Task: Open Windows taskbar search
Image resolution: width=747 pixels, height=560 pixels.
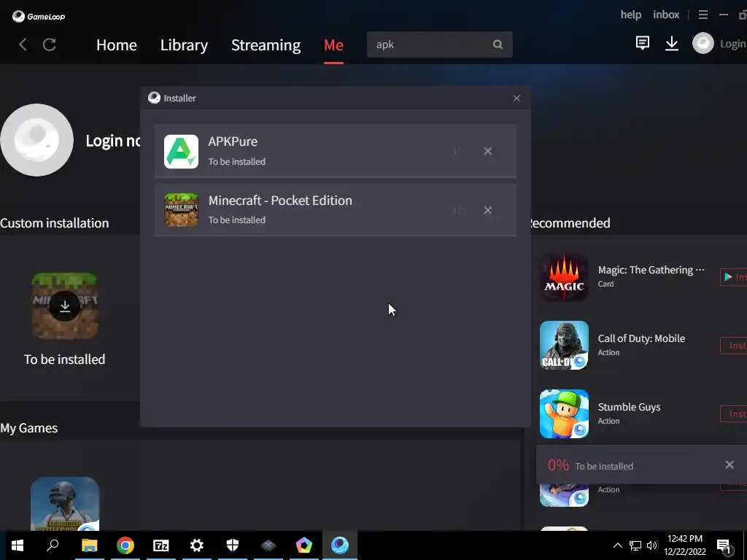Action: coord(53,545)
